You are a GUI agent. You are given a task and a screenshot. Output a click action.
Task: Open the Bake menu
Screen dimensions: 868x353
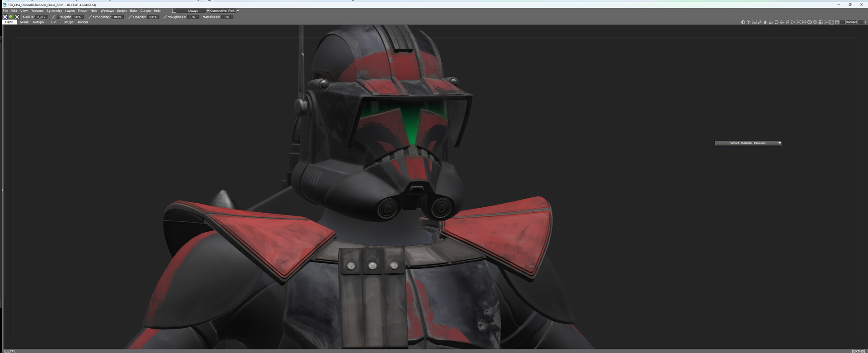[x=133, y=11]
